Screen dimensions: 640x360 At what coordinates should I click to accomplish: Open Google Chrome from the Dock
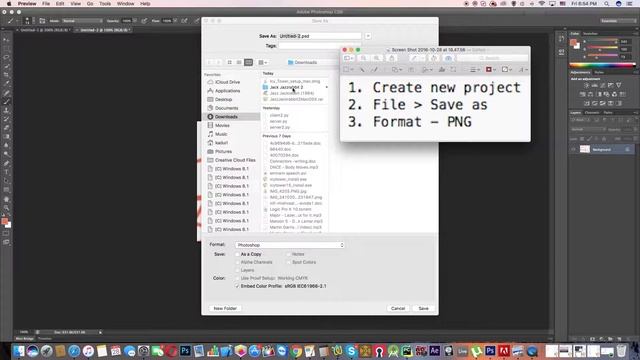[296, 351]
